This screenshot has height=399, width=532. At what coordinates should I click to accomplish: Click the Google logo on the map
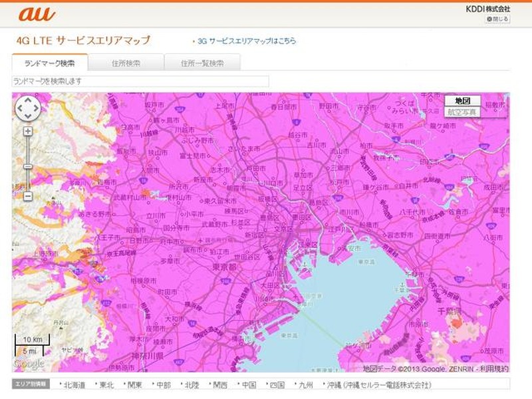click(29, 364)
